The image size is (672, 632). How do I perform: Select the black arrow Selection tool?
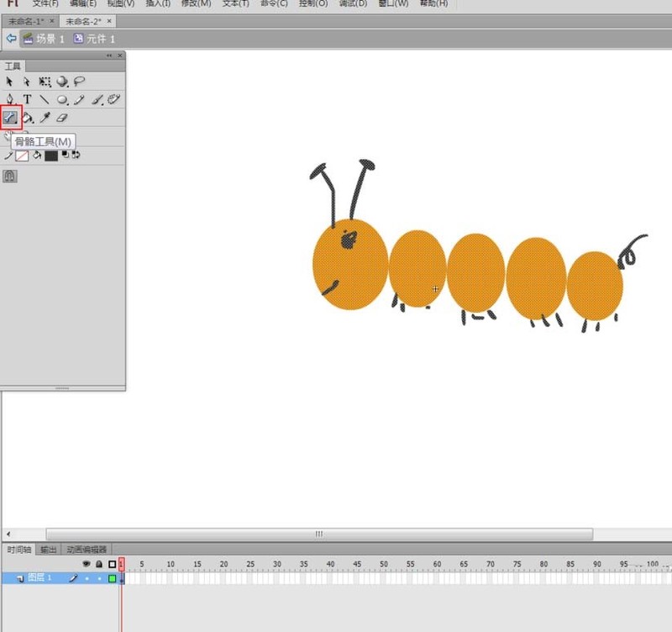[9, 82]
